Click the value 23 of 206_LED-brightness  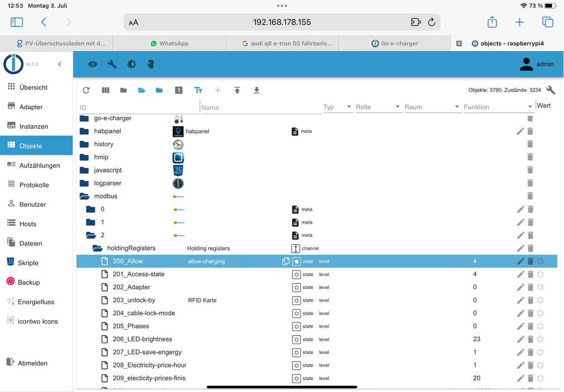[x=477, y=339]
